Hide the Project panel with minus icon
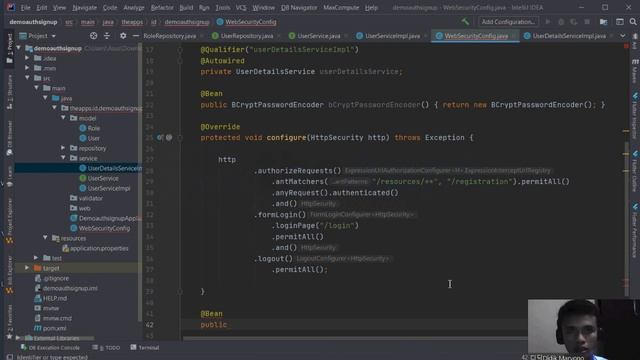 [136, 36]
